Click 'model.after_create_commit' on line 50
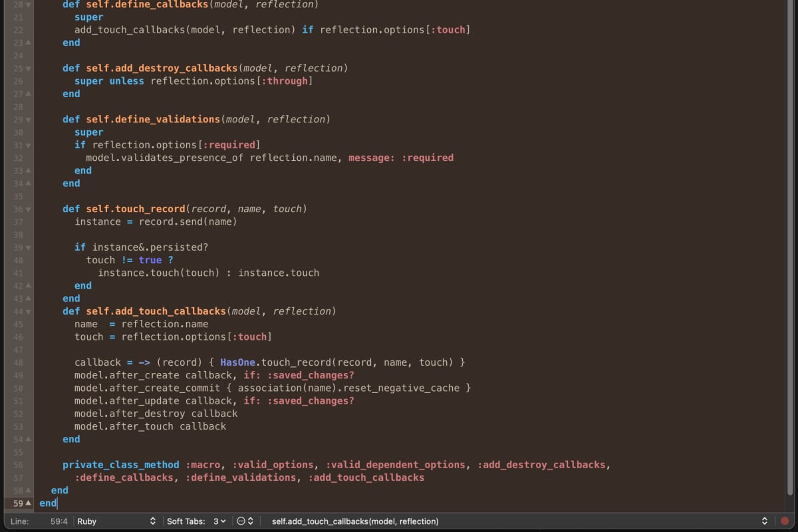Image resolution: width=798 pixels, height=532 pixels. pyautogui.click(x=148, y=388)
